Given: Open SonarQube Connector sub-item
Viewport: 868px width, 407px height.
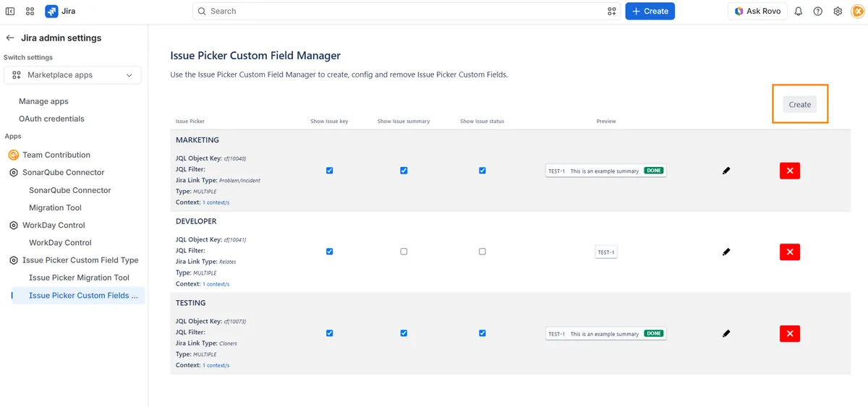Looking at the screenshot, I should tap(70, 190).
